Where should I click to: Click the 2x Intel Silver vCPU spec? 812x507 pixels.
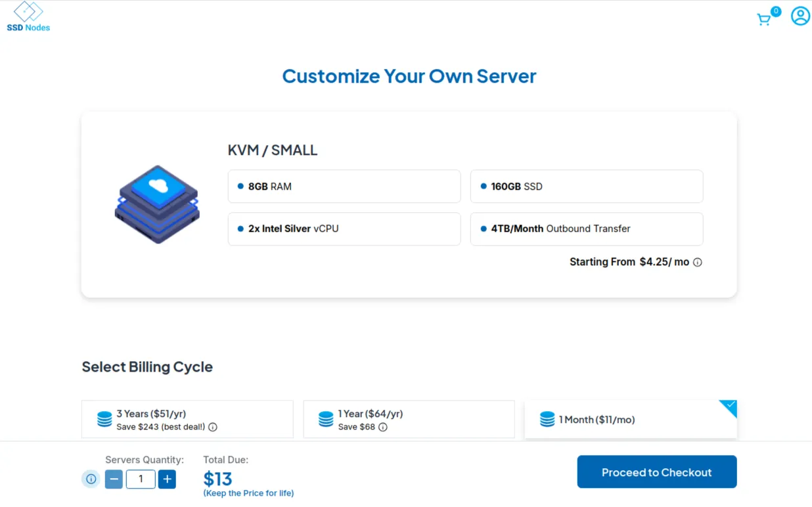[344, 229]
